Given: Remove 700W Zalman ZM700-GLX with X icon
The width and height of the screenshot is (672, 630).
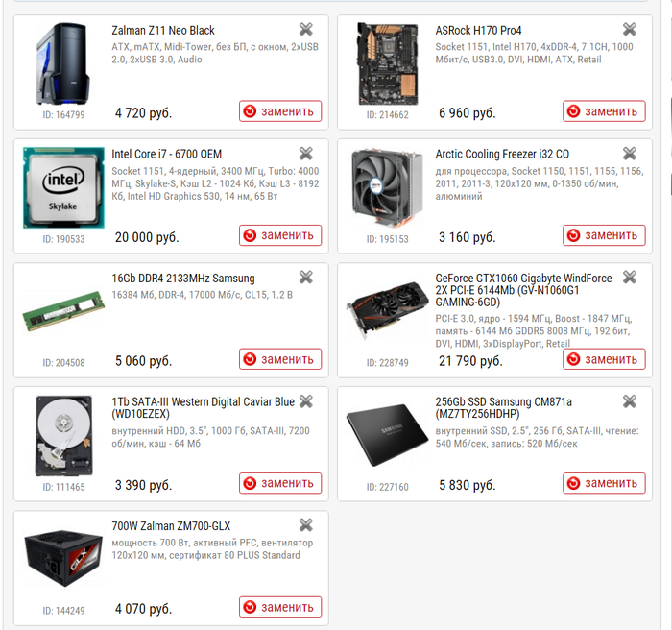Looking at the screenshot, I should [305, 525].
